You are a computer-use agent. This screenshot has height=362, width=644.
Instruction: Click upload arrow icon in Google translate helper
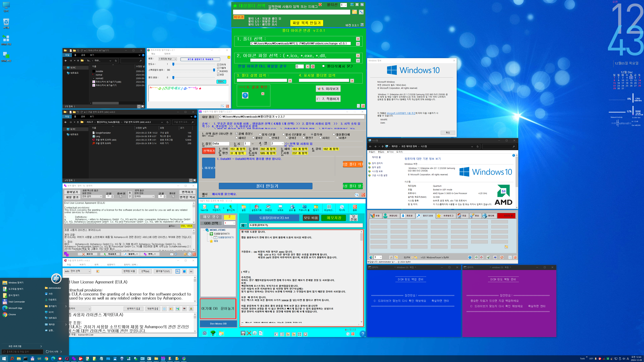click(x=191, y=309)
